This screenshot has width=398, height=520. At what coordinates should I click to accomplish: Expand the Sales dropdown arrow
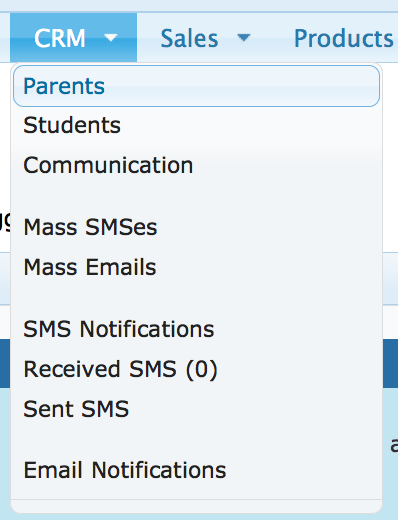point(244,37)
